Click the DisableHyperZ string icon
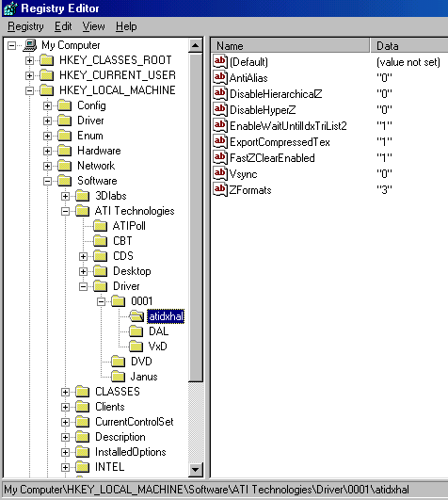Screen dimensions: 448x500 220,109
